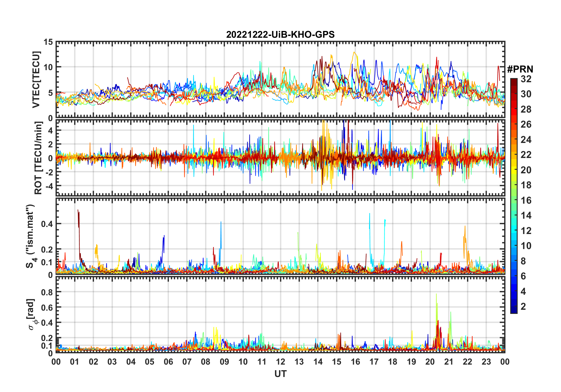Select UT axis tick label 21
561x392 pixels.
tap(449, 362)
